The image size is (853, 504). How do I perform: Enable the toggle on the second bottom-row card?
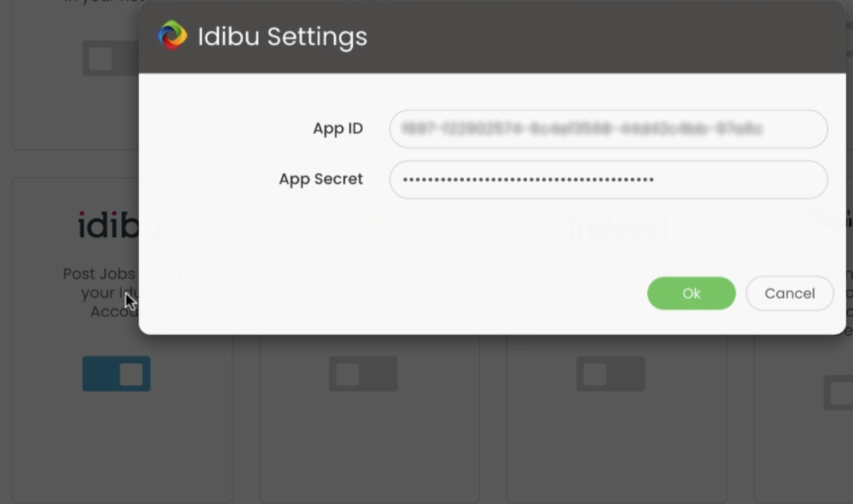[x=363, y=374]
